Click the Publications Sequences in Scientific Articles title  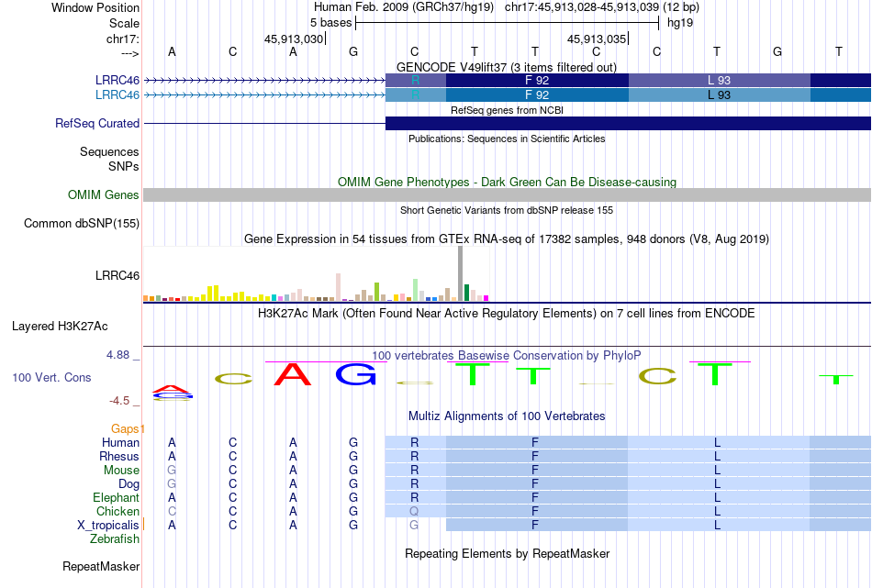[x=507, y=139]
